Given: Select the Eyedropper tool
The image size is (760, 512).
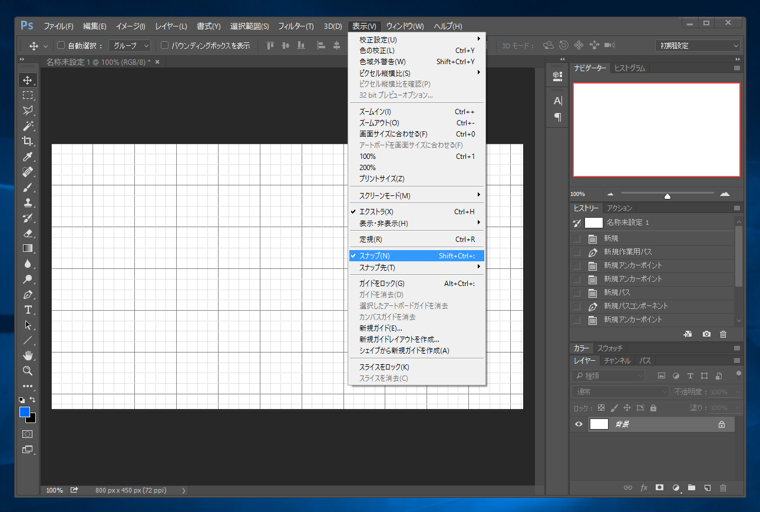Looking at the screenshot, I should click(28, 157).
